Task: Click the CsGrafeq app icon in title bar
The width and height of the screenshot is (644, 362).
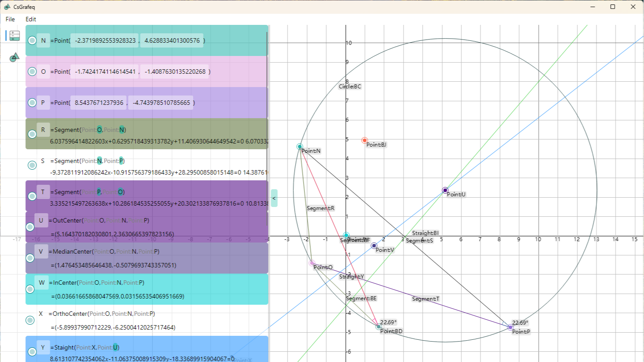Action: tap(7, 6)
